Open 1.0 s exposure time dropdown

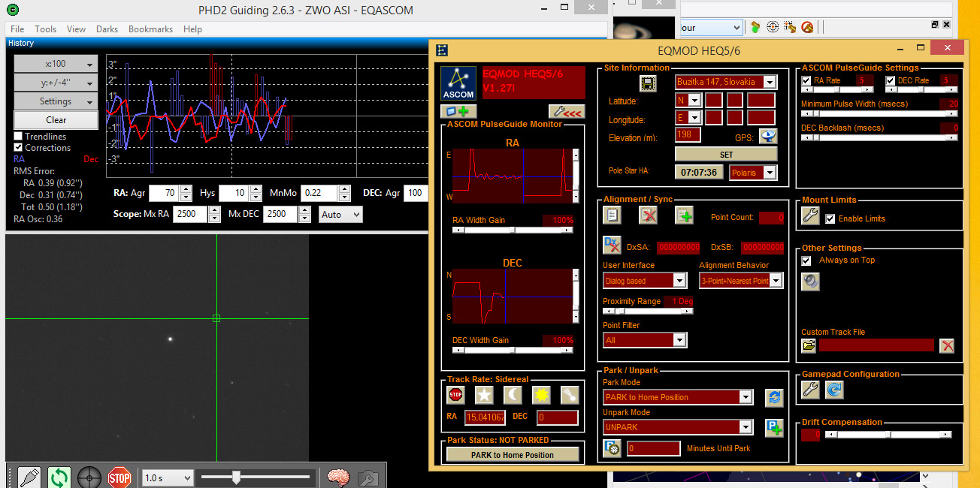point(168,477)
